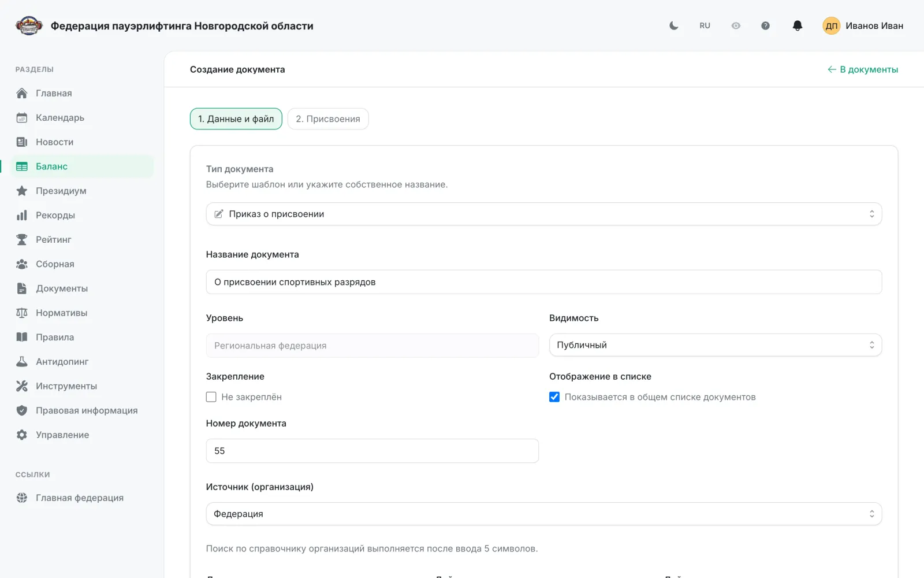This screenshot has width=924, height=578.
Task: Open Источник (организация) dropdown Федерация
Action: pyautogui.click(x=544, y=514)
